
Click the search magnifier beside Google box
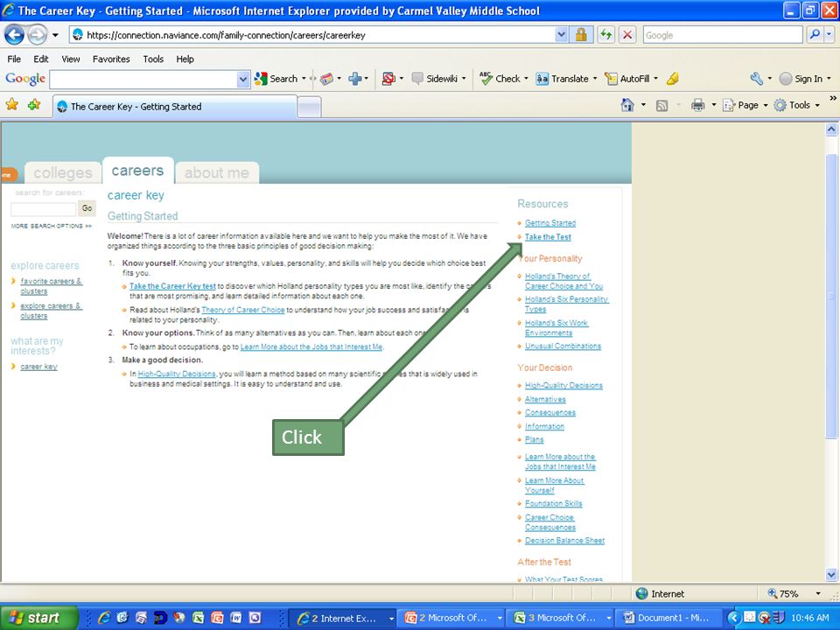pos(815,35)
